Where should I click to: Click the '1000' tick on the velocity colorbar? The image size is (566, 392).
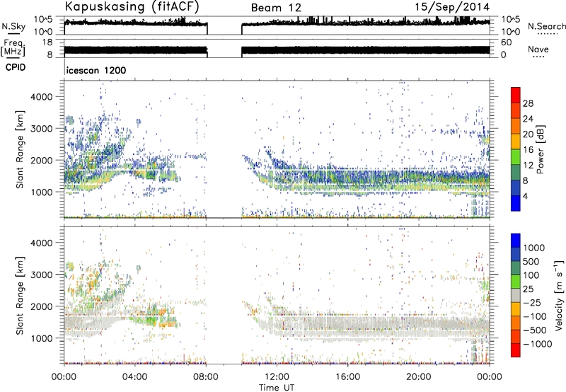(534, 248)
